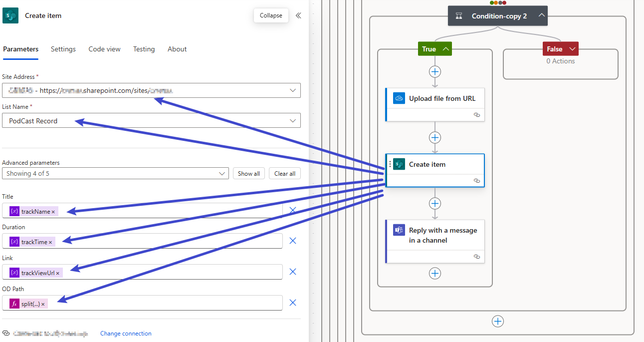644x342 pixels.
Task: Expand the False branch
Action: pos(572,49)
